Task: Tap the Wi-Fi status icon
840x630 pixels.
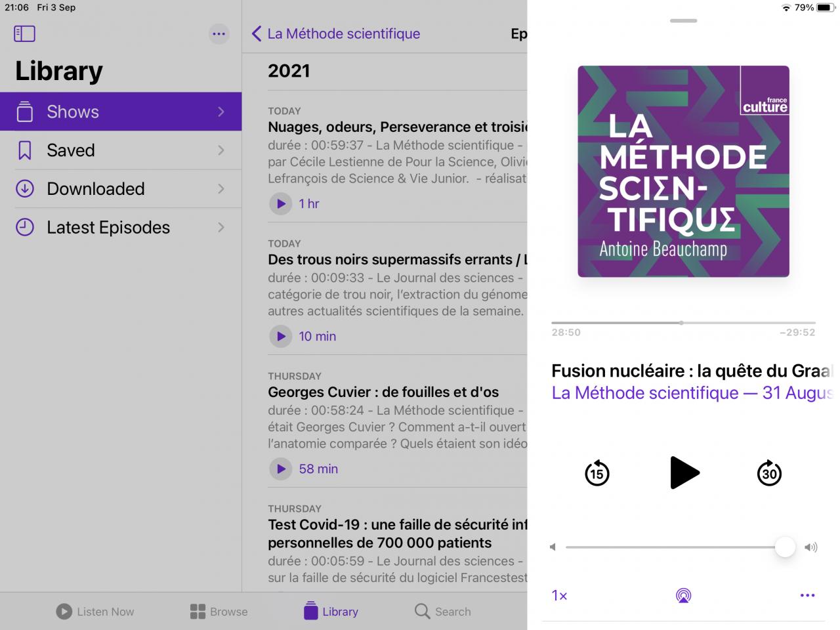Action: (x=786, y=7)
